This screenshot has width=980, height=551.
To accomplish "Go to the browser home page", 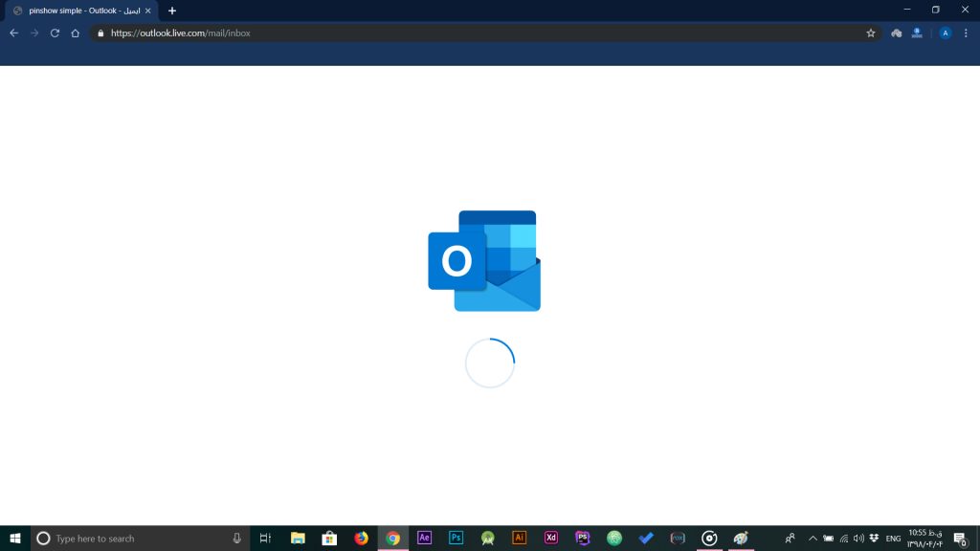I will click(76, 33).
